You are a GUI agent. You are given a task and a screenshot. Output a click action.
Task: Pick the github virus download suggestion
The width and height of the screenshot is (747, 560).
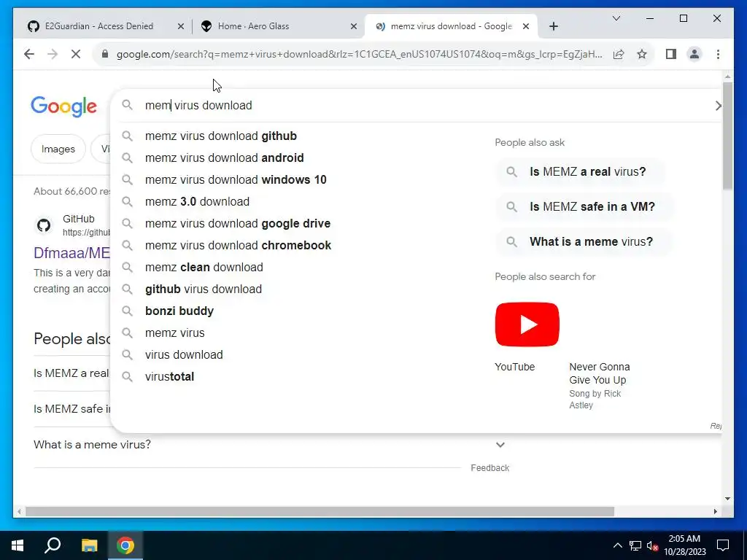pos(204,289)
